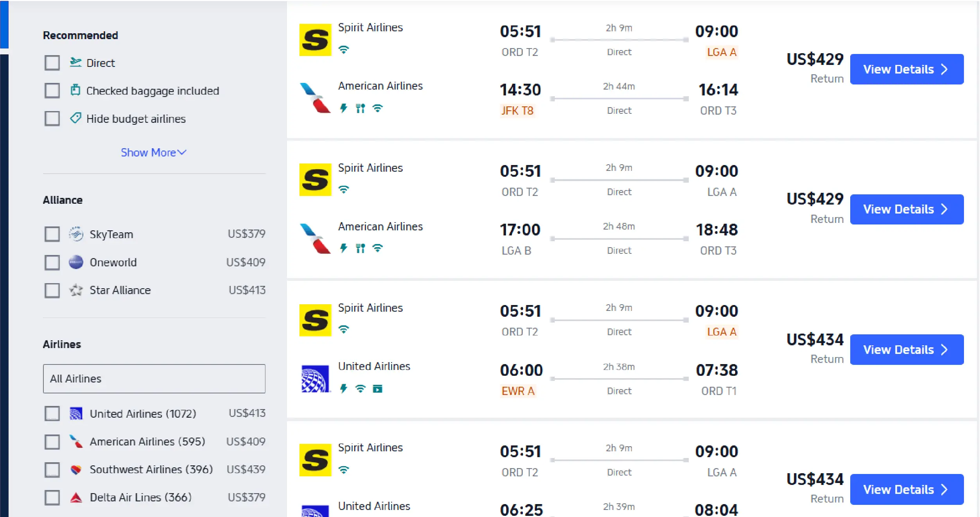Click the WiFi icon under United Airlines 06:00 flight
Viewport: 980px width, 517px height.
(360, 388)
